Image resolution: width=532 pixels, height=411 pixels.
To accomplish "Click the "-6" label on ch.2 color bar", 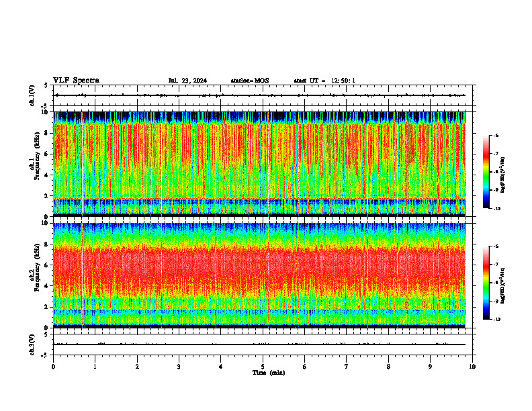I will tap(496, 246).
